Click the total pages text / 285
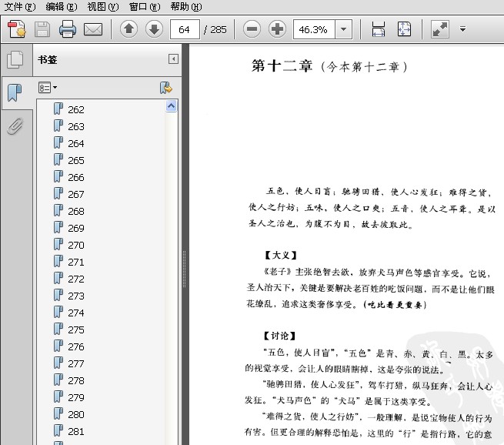Screen dimensions: 504x445 (215, 29)
